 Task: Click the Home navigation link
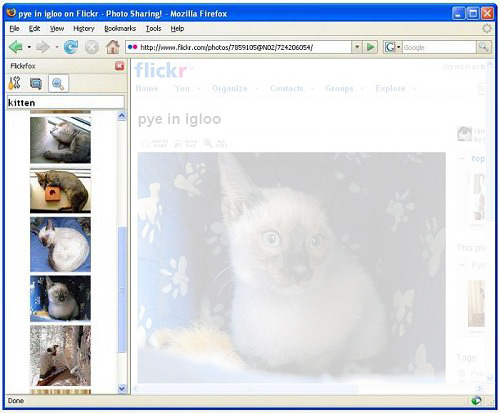tap(147, 88)
